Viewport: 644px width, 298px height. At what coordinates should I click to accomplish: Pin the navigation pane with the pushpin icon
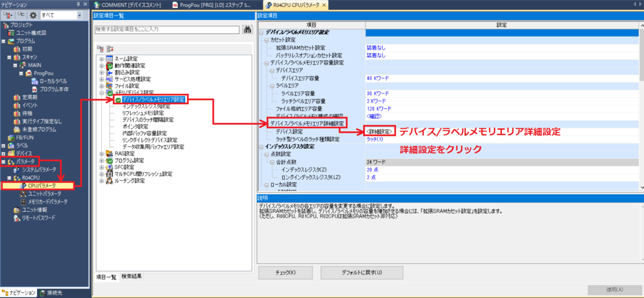point(79,4)
